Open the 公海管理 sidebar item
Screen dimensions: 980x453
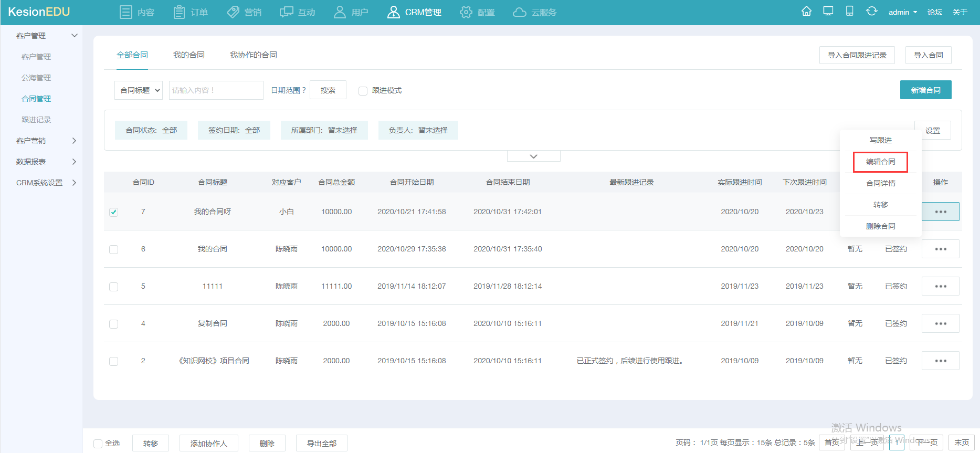coord(36,78)
